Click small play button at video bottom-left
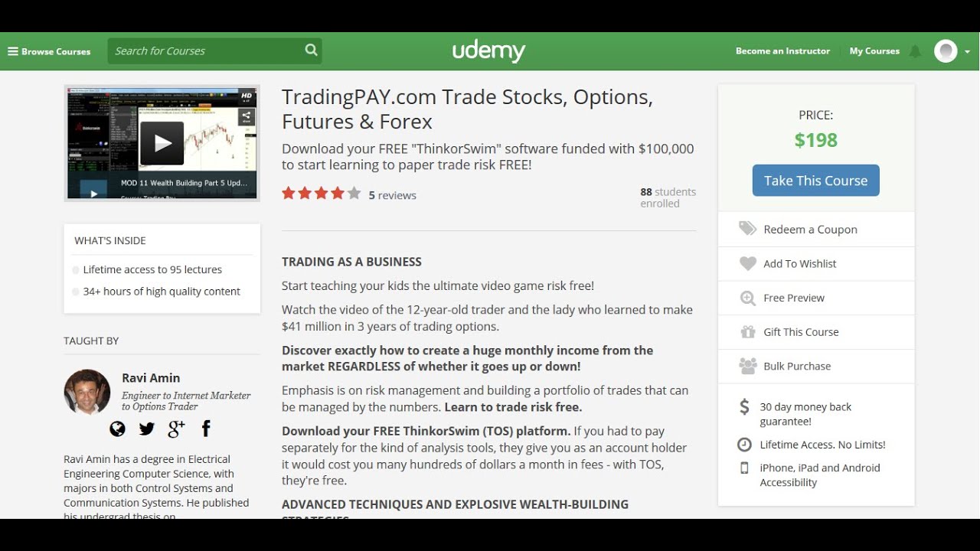This screenshot has width=980, height=551. [93, 194]
